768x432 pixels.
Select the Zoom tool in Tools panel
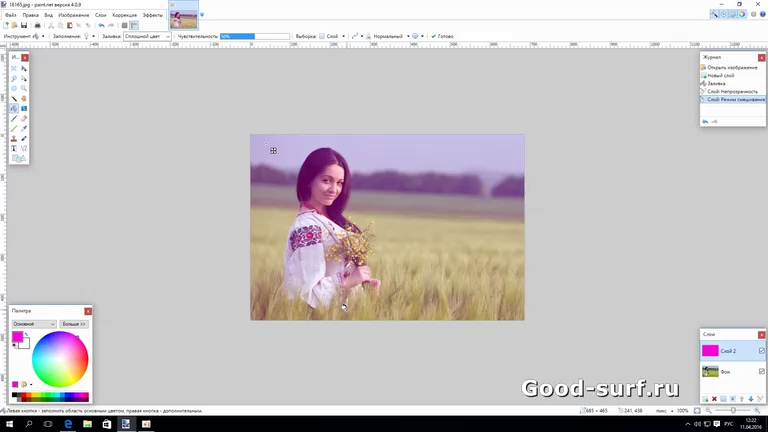click(x=24, y=89)
